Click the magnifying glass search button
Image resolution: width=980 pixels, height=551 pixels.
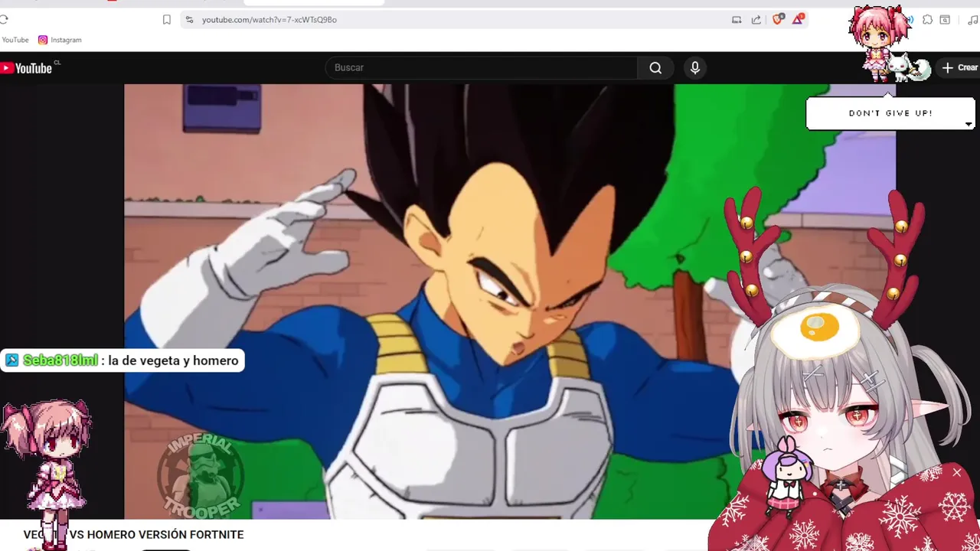pos(655,67)
